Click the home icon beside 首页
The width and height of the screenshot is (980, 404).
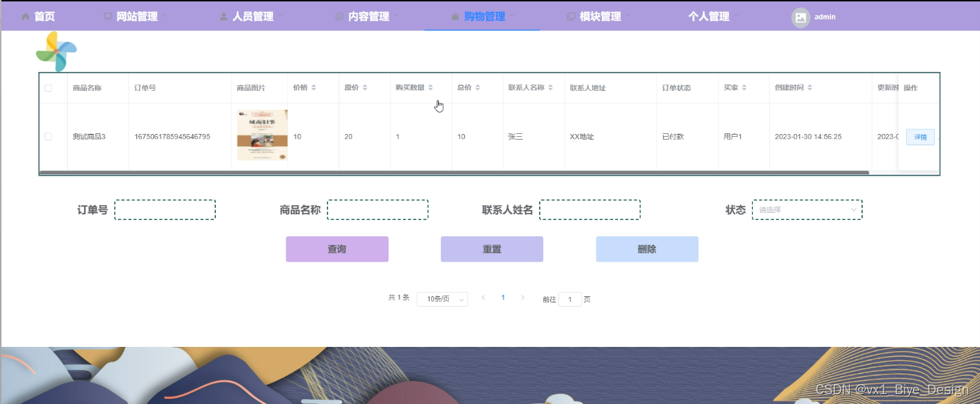tap(26, 16)
